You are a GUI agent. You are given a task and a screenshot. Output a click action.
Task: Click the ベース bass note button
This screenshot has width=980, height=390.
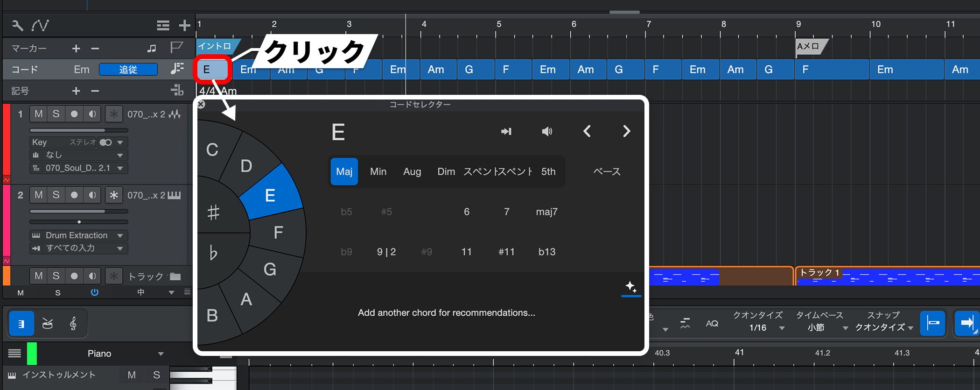(607, 172)
